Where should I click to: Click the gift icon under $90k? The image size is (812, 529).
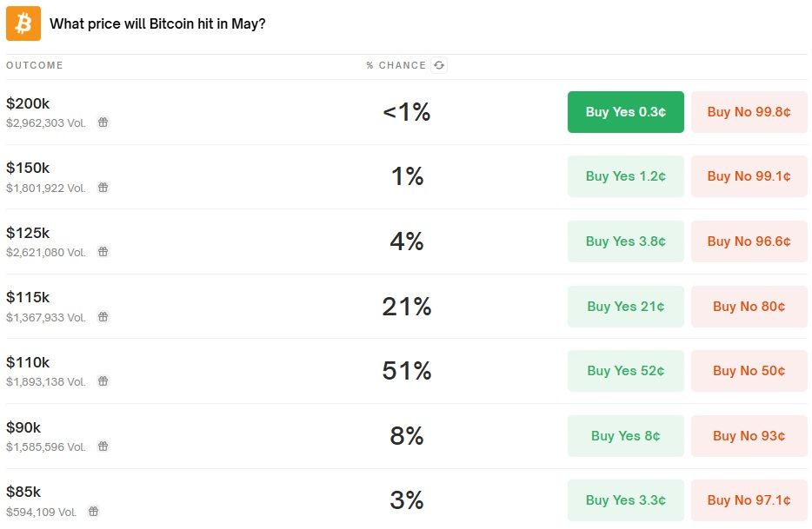coord(103,446)
